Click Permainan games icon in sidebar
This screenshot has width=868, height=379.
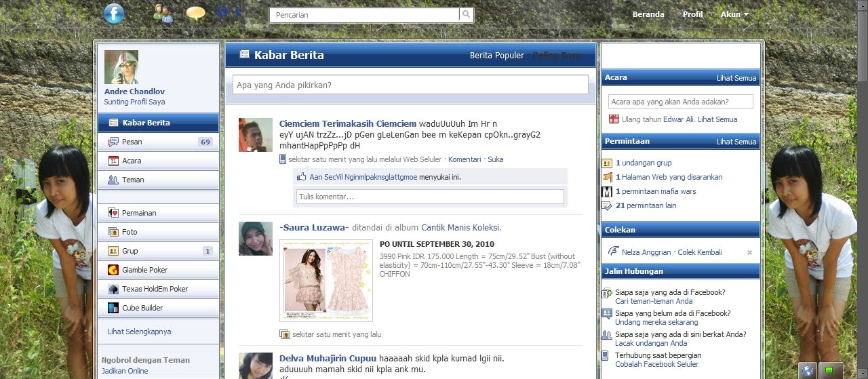[113, 213]
